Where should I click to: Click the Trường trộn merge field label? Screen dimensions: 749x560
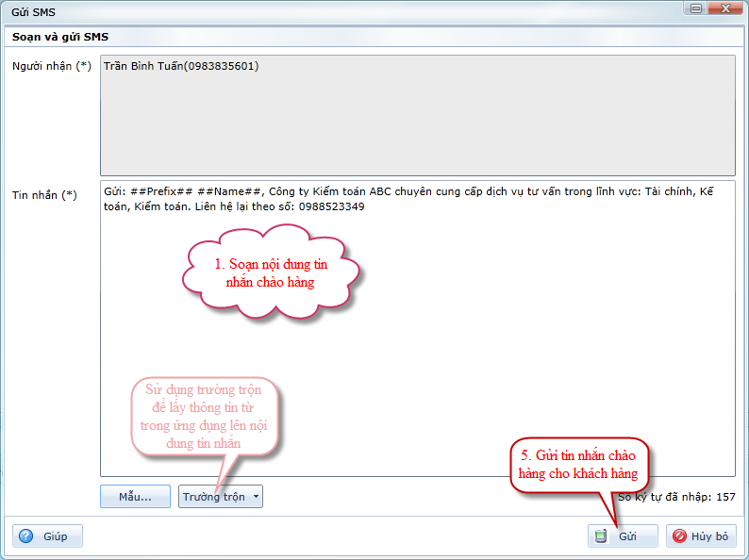pyautogui.click(x=213, y=497)
